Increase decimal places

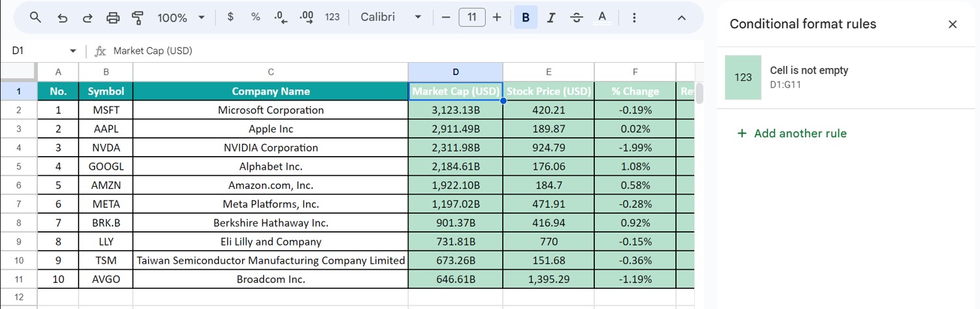(306, 18)
